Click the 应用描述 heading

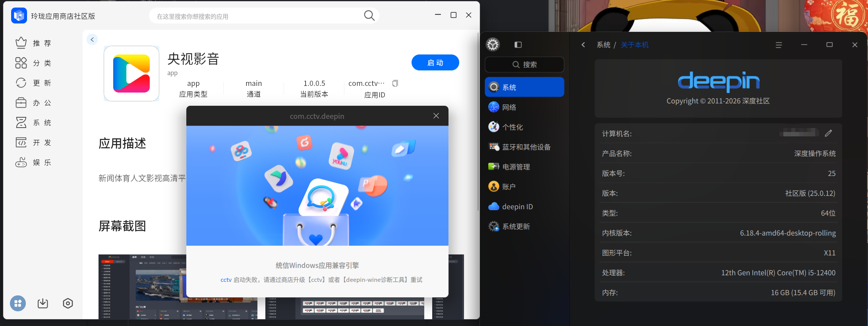122,143
